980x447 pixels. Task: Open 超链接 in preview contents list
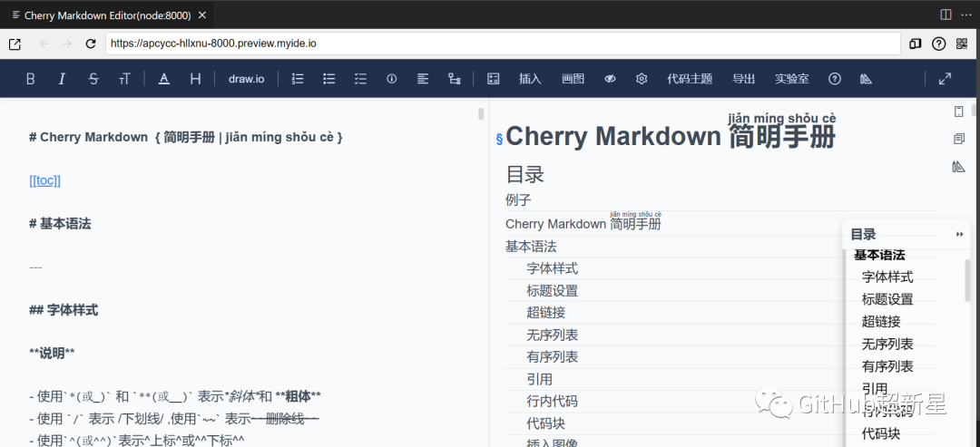545,313
